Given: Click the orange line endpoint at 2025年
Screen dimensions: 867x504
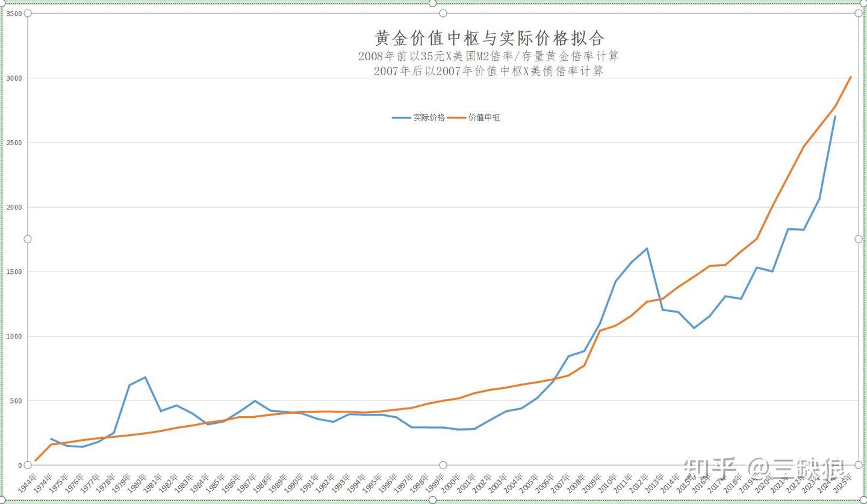Looking at the screenshot, I should 850,77.
